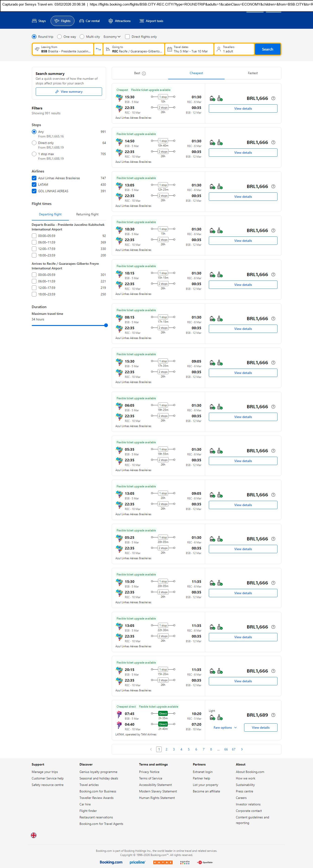Open the Economy cabin class dropdown

tap(112, 37)
